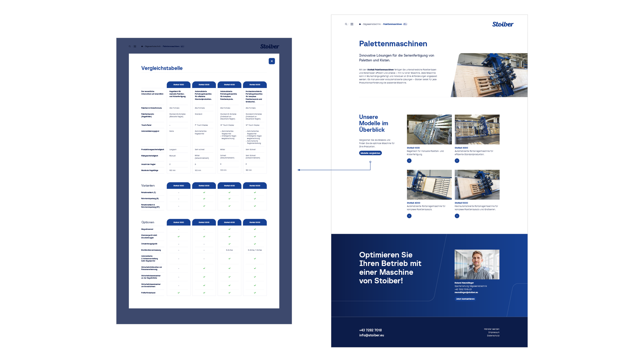Click the arrow button under StoNail 5000
The width and height of the screenshot is (644, 362).
coord(457,216)
